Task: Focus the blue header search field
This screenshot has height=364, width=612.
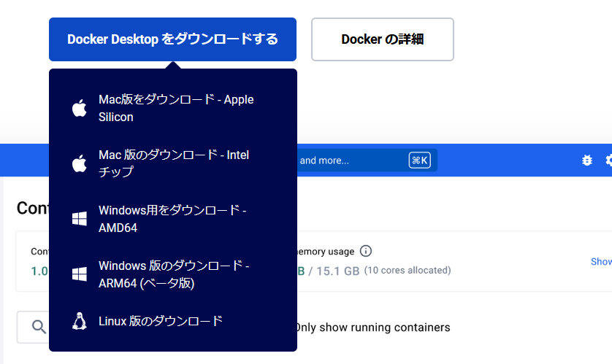Action: pyautogui.click(x=351, y=160)
